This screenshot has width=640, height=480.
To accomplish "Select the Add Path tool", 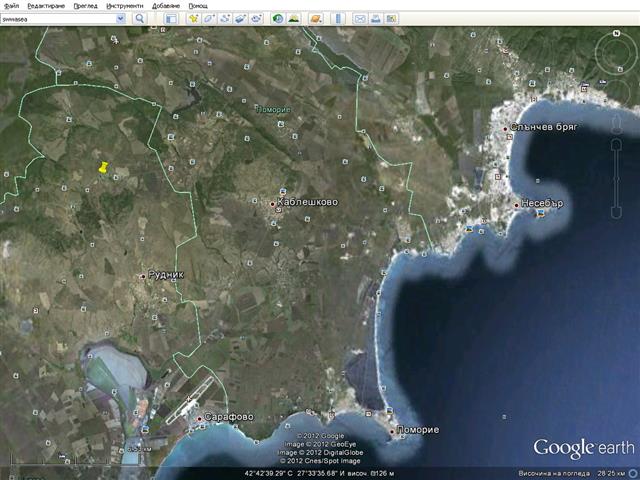I will (225, 18).
